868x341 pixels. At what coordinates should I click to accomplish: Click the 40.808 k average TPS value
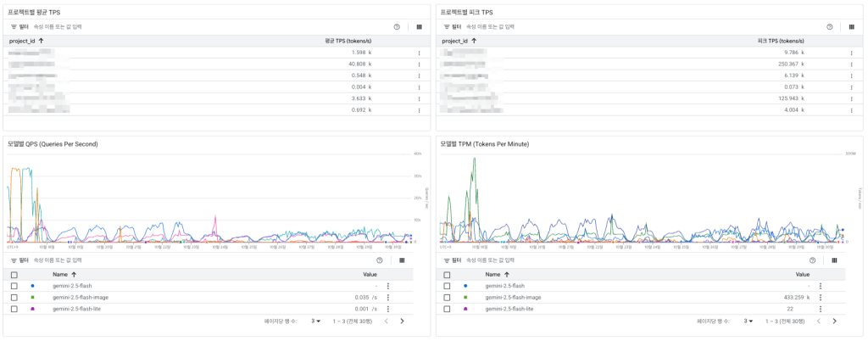(359, 64)
